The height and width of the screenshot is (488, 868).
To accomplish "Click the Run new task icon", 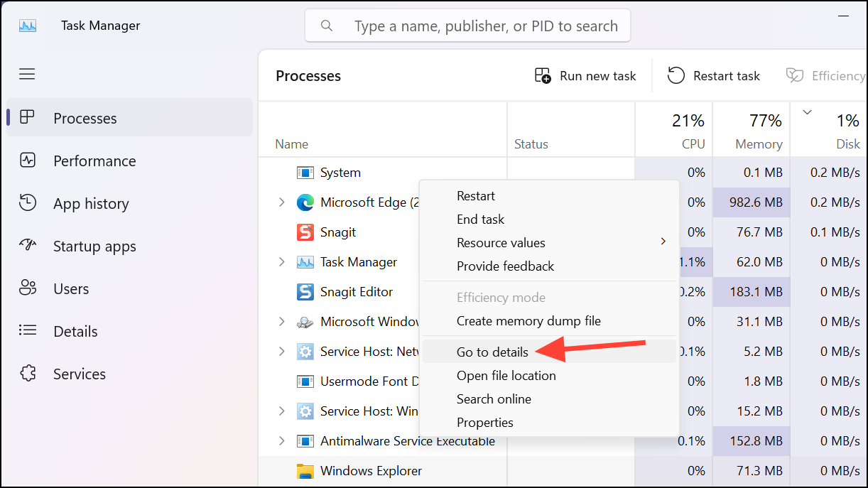I will [x=543, y=75].
